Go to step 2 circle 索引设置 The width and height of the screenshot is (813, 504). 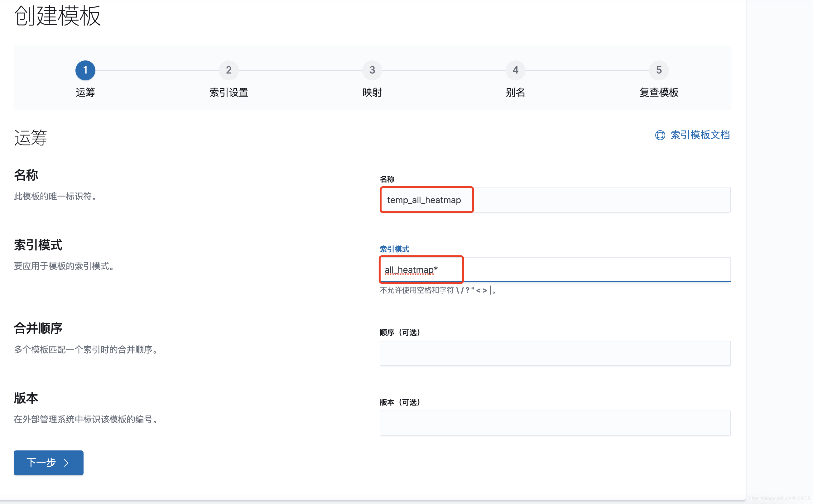point(229,70)
